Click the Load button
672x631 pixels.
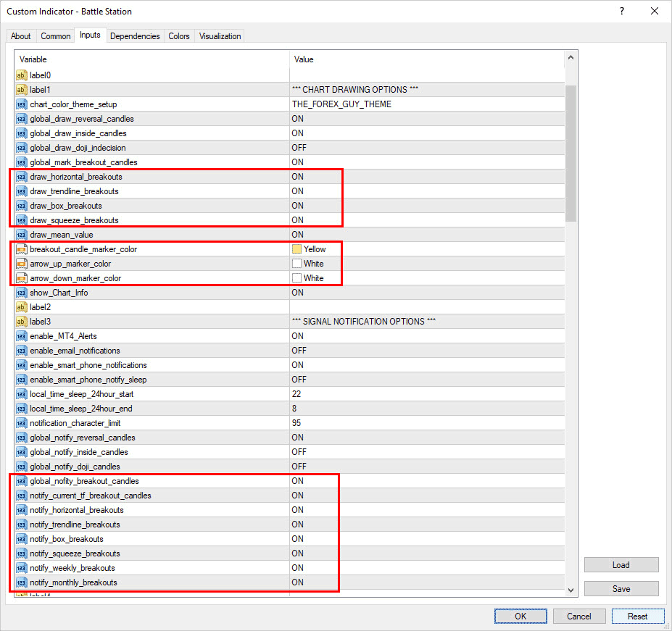pyautogui.click(x=621, y=565)
